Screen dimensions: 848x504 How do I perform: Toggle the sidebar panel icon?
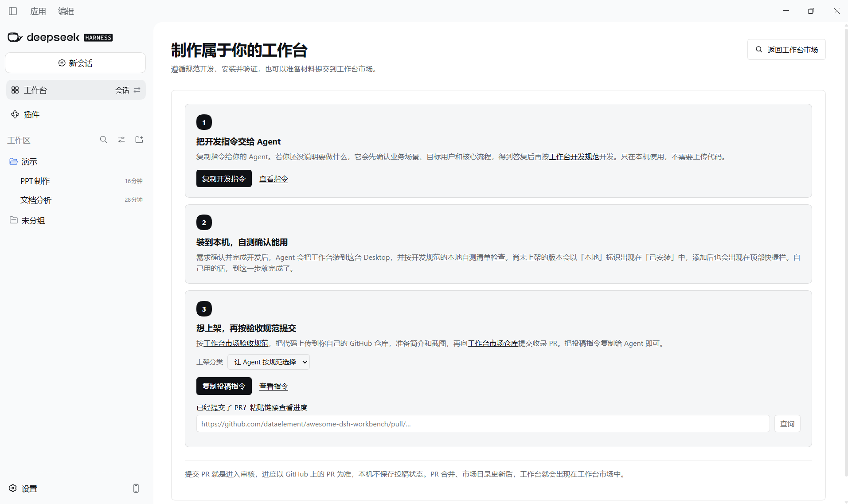(x=13, y=11)
